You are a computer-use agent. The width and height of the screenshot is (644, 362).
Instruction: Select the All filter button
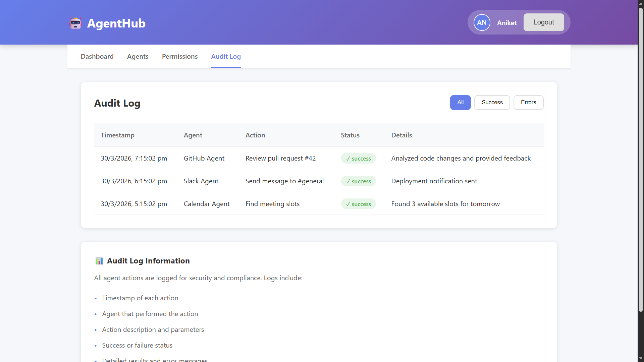(x=460, y=103)
